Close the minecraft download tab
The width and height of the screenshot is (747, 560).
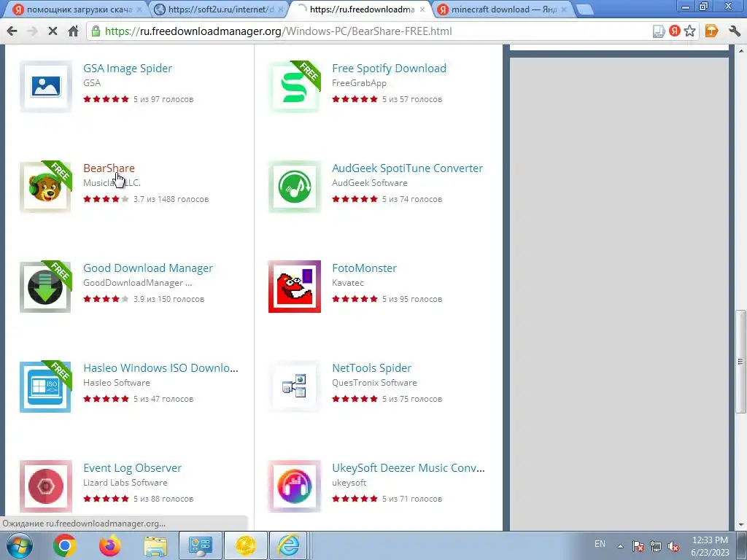pyautogui.click(x=564, y=9)
